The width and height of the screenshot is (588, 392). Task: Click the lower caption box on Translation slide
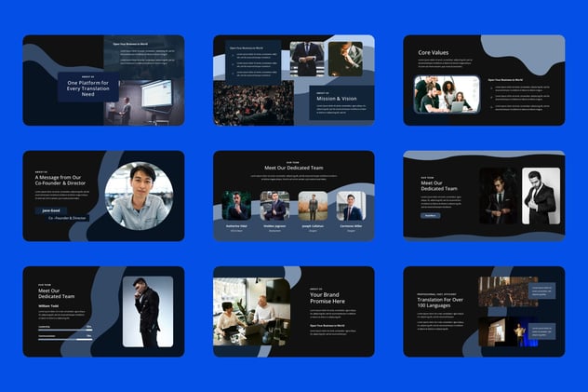point(541,331)
